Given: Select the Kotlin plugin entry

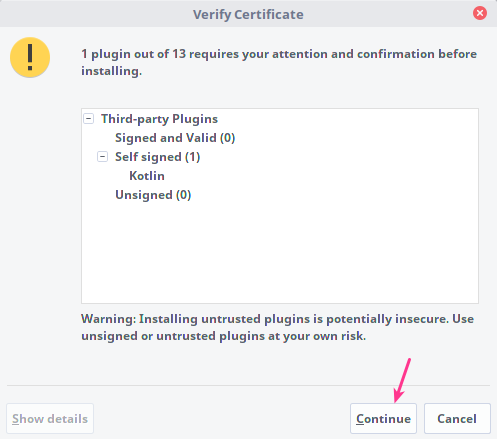Looking at the screenshot, I should pos(147,176).
